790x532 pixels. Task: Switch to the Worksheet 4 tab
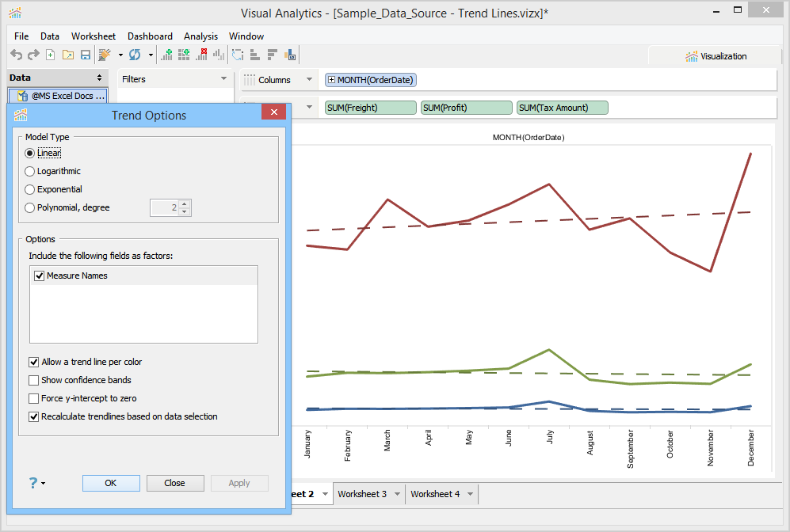[435, 494]
